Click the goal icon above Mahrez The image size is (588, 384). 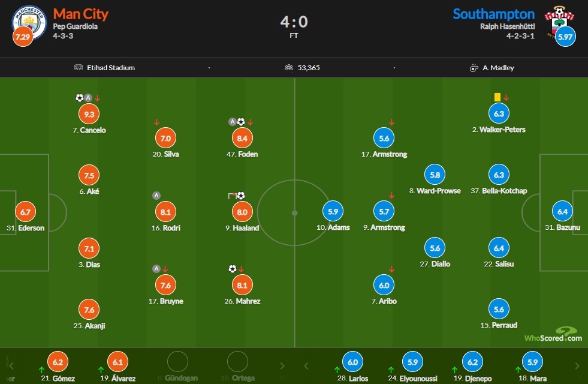[x=233, y=269]
